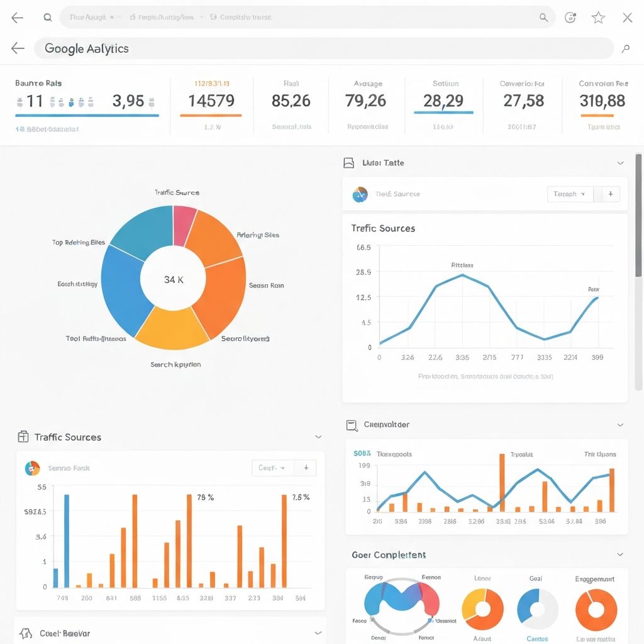Screen dimensions: 644x644
Task: Open the Terrach dropdown in the line chart card
Action: [x=570, y=194]
